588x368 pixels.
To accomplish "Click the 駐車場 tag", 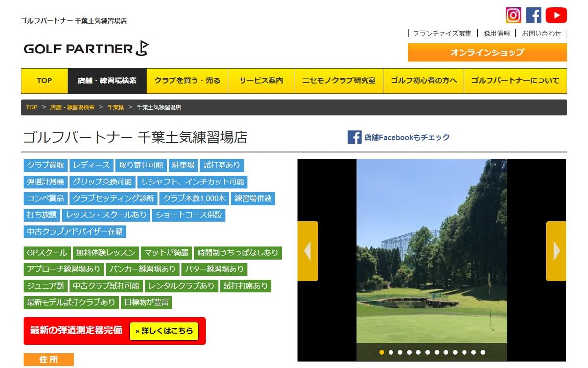I will (183, 165).
